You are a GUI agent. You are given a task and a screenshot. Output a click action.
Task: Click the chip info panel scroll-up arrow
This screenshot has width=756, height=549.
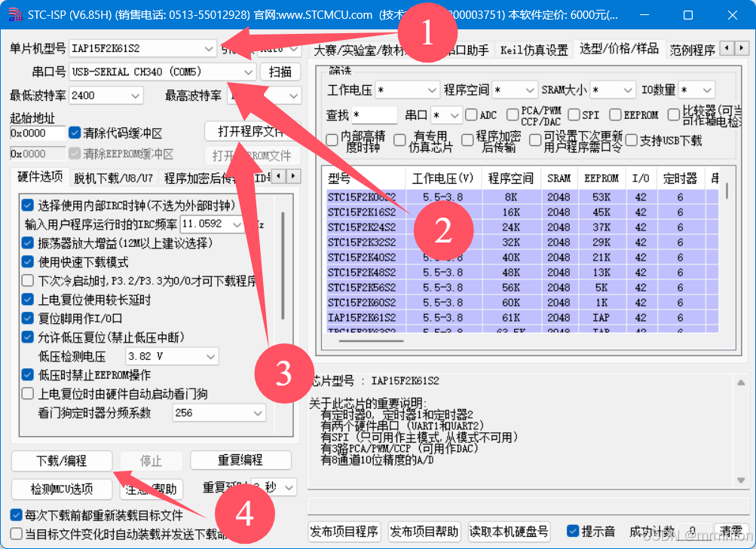[741, 383]
